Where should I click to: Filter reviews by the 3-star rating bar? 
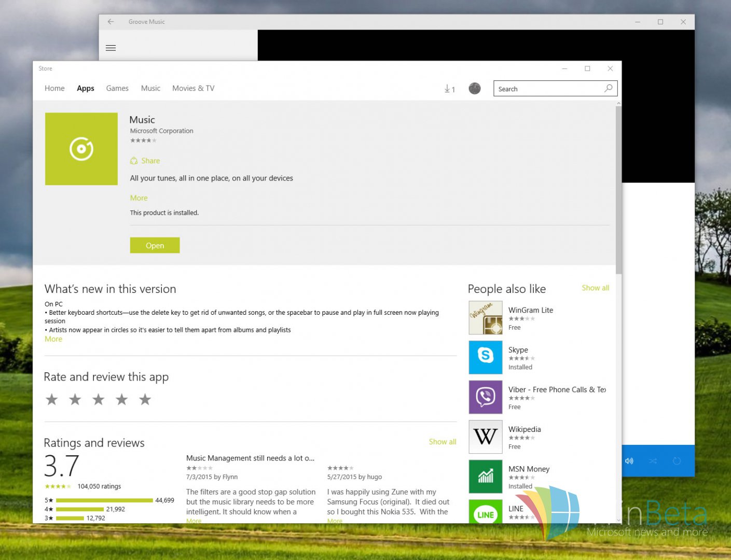70,518
